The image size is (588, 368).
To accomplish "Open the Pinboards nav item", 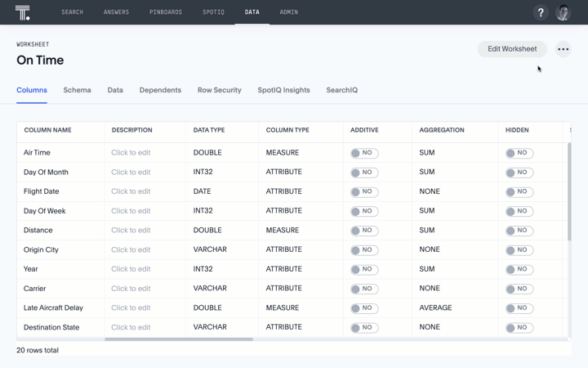I will click(166, 12).
